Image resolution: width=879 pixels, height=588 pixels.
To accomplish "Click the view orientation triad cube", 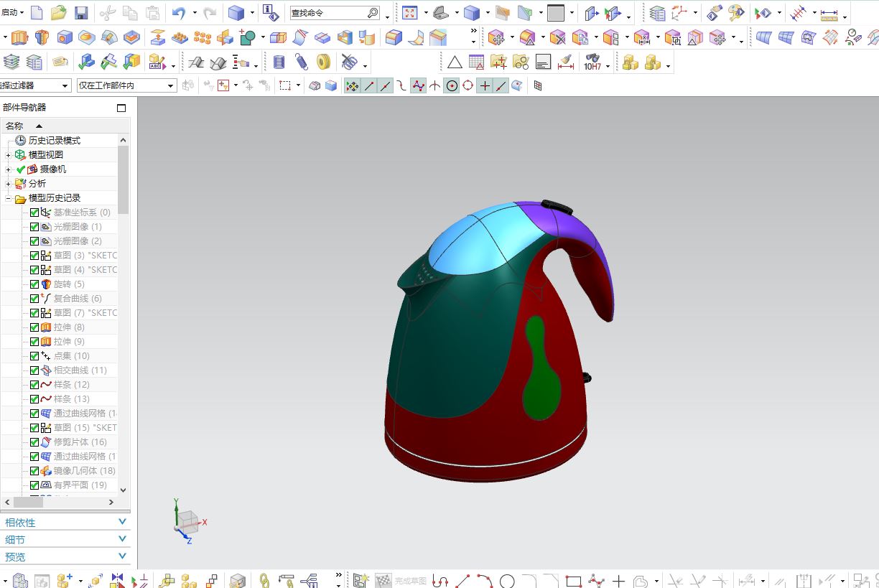I will (187, 521).
